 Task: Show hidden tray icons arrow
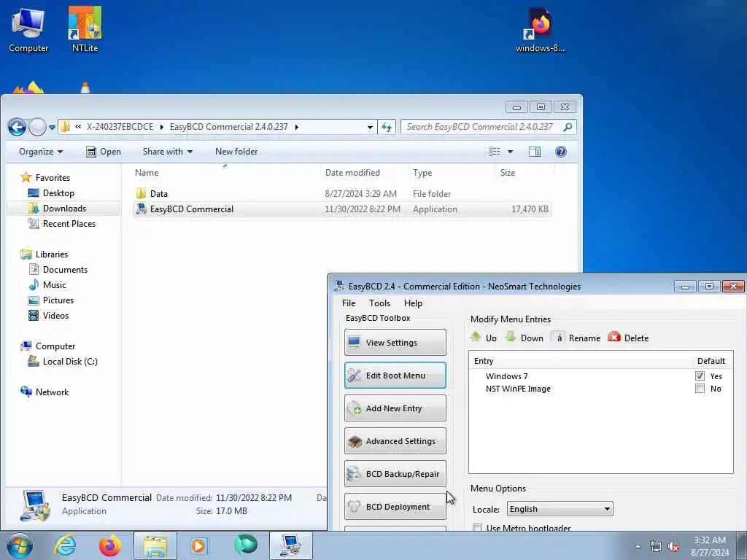point(638,546)
